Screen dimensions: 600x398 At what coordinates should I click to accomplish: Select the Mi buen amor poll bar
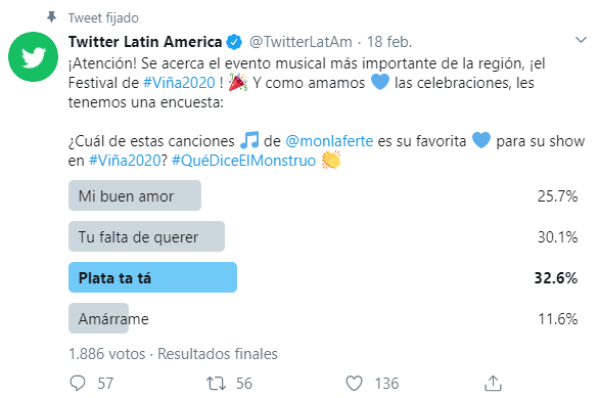click(x=135, y=196)
